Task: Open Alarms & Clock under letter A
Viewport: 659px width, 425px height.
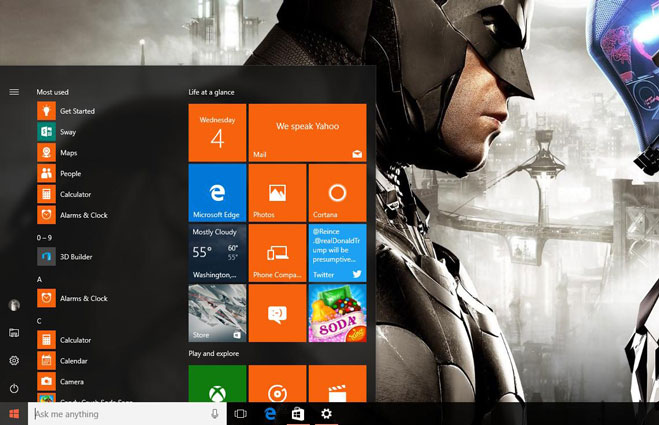Action: [x=73, y=298]
